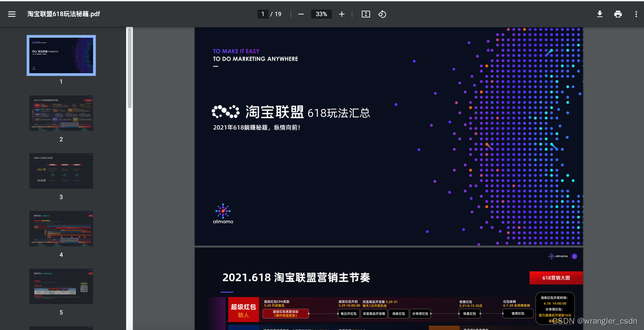Click the thumbnail panel scrollbar
644x330 pixels.
pos(130,68)
